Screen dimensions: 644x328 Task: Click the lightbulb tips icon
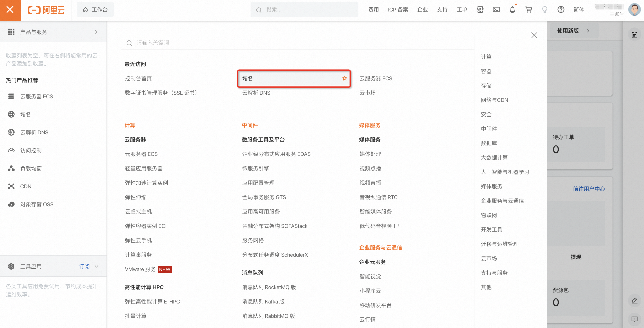[544, 10]
